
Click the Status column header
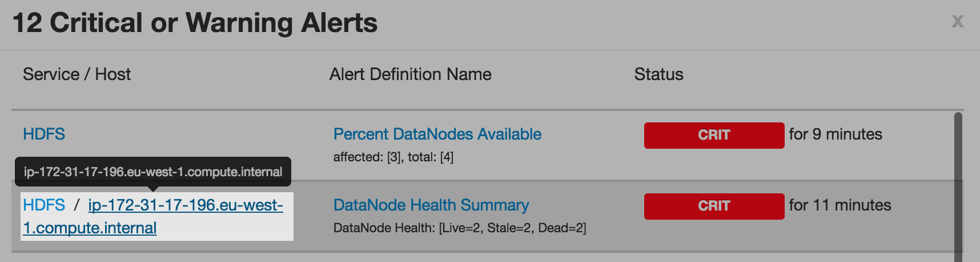(x=658, y=74)
